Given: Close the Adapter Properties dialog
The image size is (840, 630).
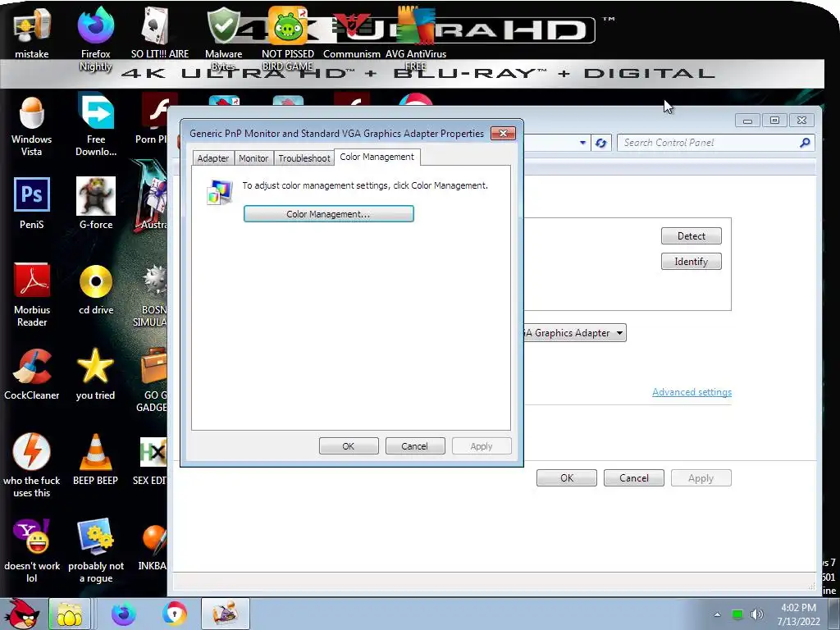Looking at the screenshot, I should tap(503, 133).
